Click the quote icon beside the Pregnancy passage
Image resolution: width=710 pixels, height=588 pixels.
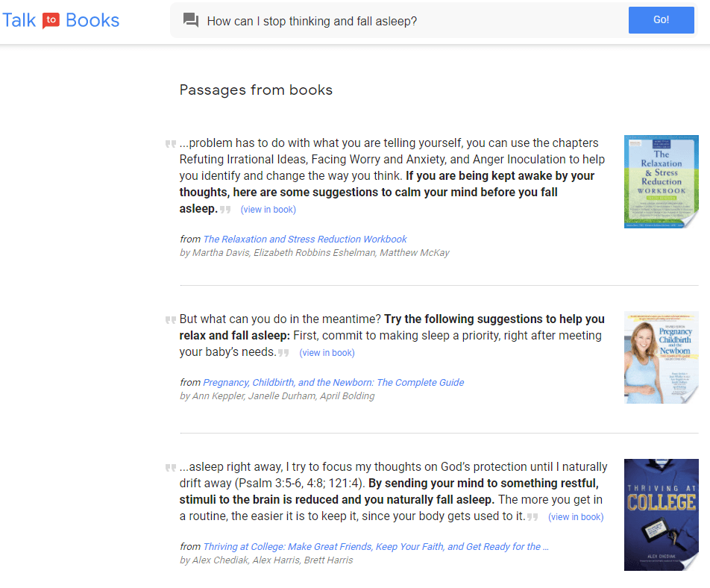(169, 320)
